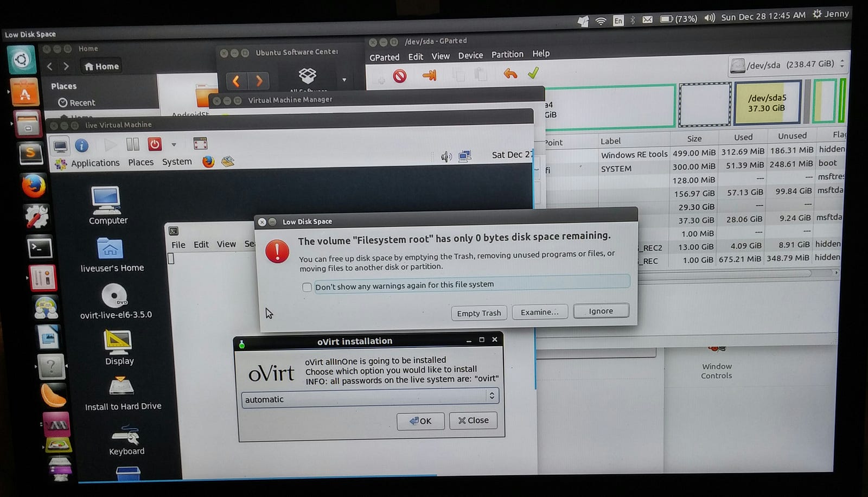Open Firefox from the Ubuntu launcher
Screen dimensions: 868x497
click(34, 186)
